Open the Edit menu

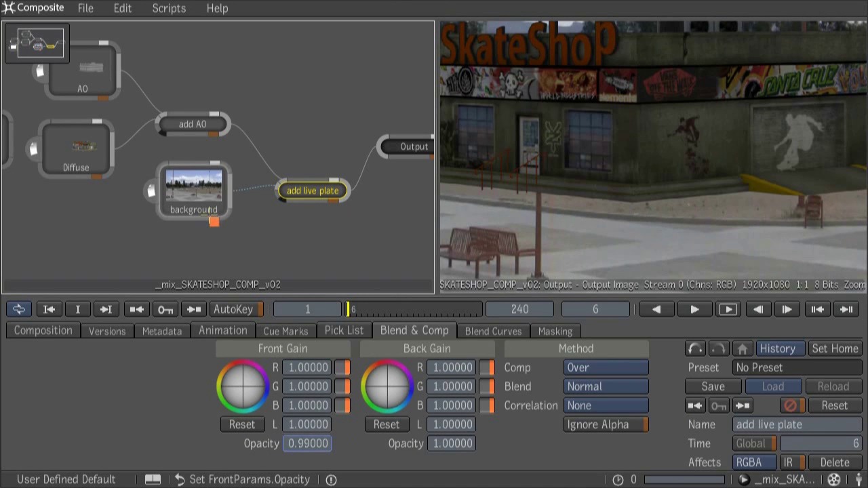[123, 8]
